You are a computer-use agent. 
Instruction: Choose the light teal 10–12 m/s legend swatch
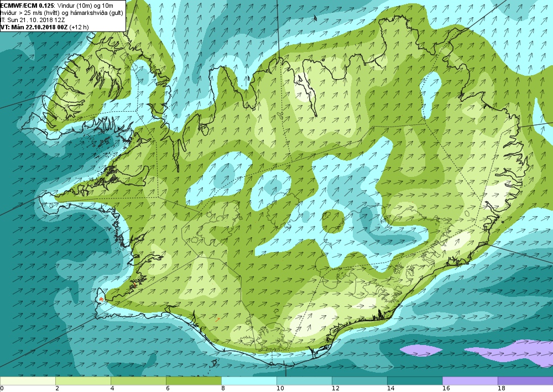click(304, 381)
